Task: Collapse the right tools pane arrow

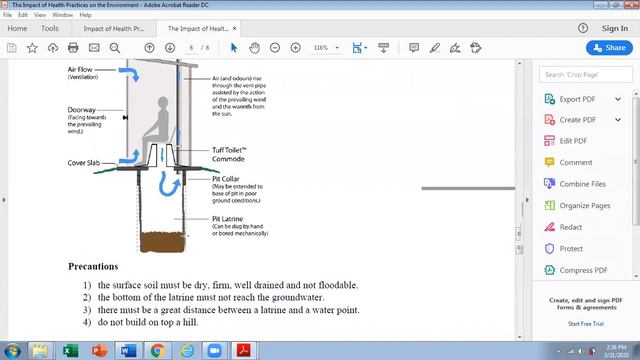Action: coord(527,200)
